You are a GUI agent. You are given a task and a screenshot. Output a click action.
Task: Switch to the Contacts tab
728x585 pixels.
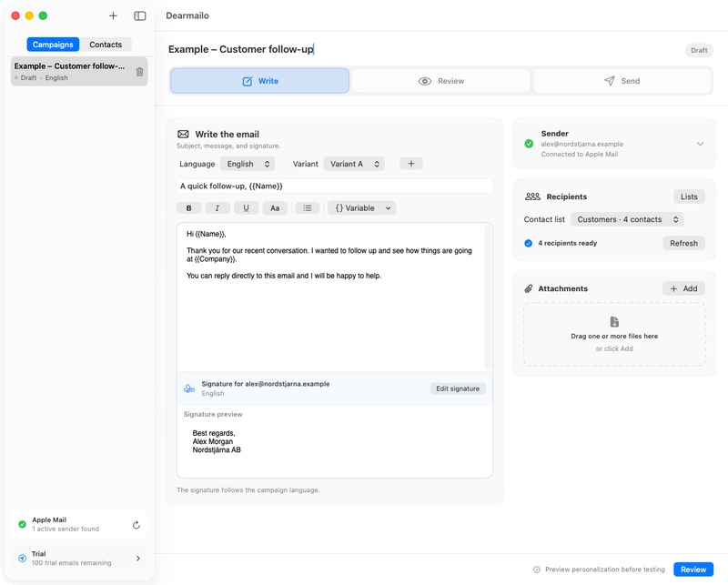pyautogui.click(x=106, y=45)
